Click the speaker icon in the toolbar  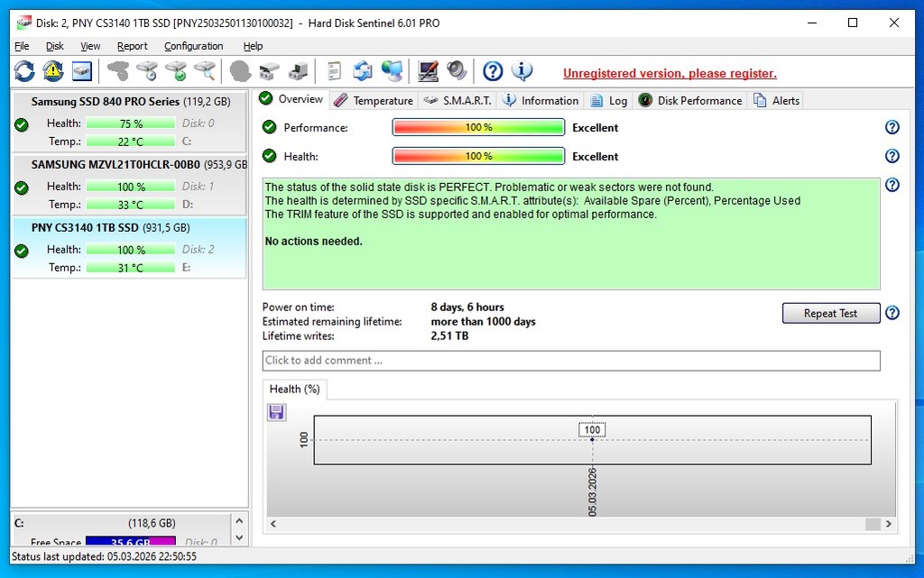coord(457,71)
